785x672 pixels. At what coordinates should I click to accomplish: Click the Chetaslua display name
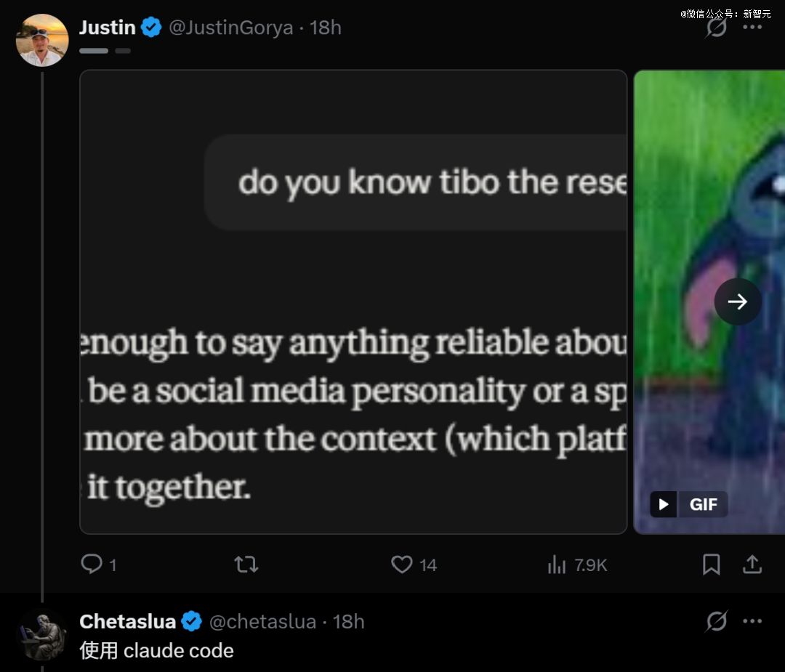(x=128, y=621)
